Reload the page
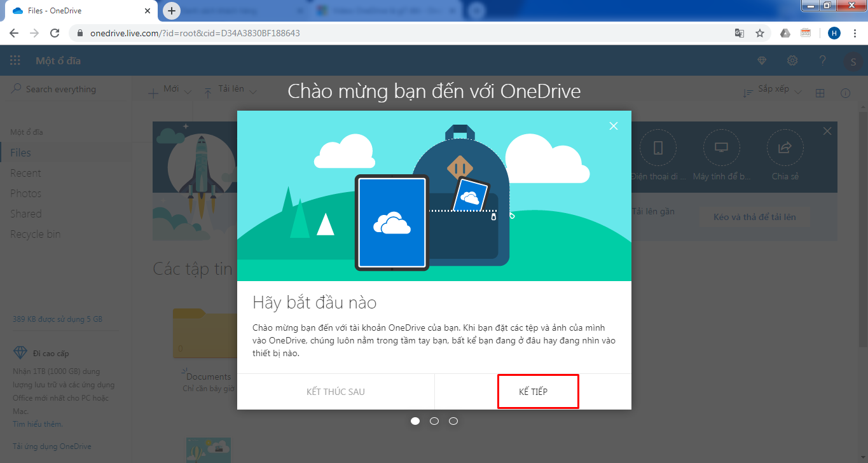 [55, 33]
